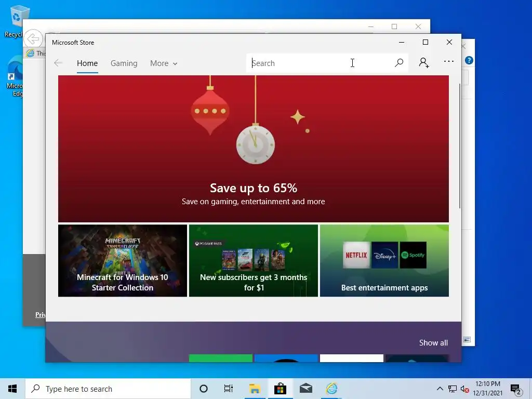532x399 pixels.
Task: Click the magnifier search icon in Store
Action: 399,63
